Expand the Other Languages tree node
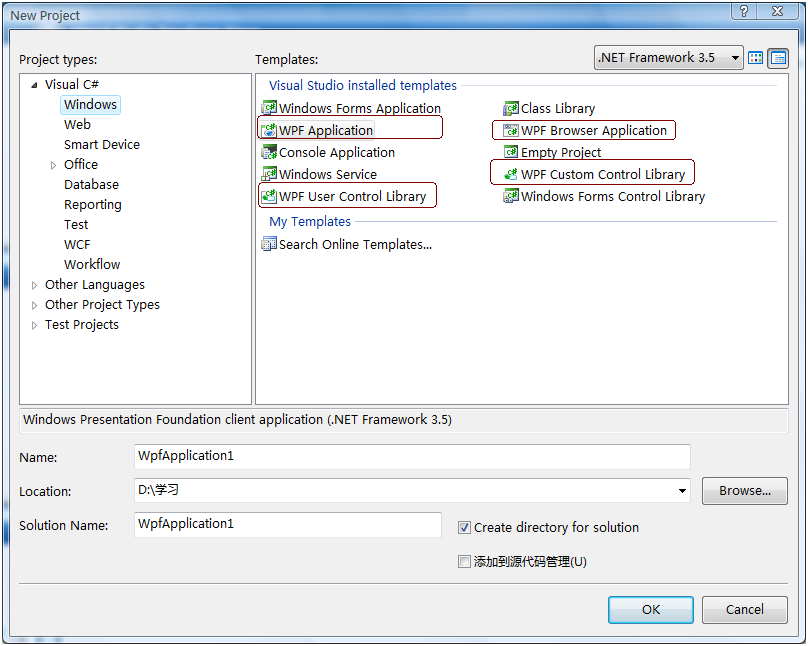This screenshot has width=808, height=646. 35,285
